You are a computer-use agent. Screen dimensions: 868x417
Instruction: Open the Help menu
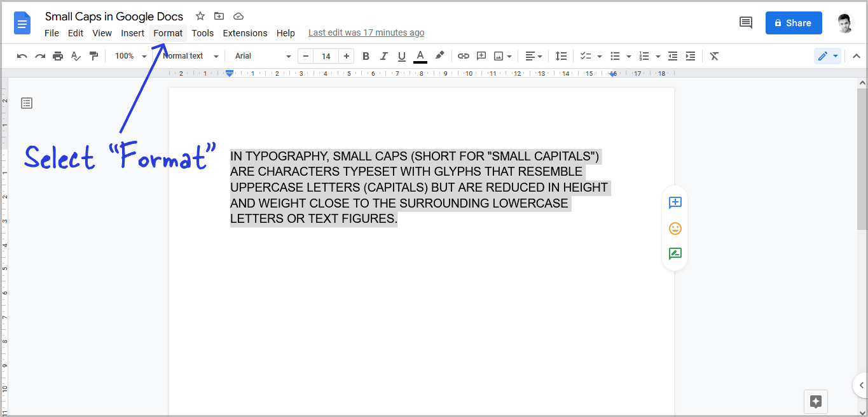click(x=286, y=33)
